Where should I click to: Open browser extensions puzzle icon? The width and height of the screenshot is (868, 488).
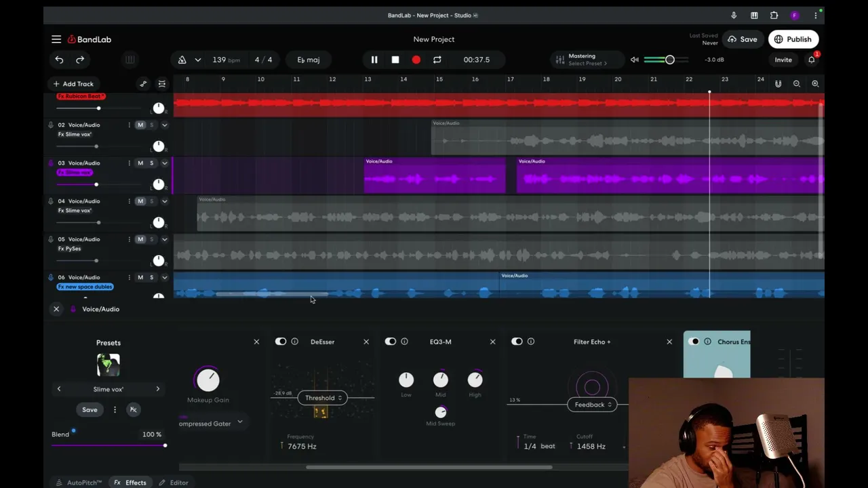pos(774,16)
